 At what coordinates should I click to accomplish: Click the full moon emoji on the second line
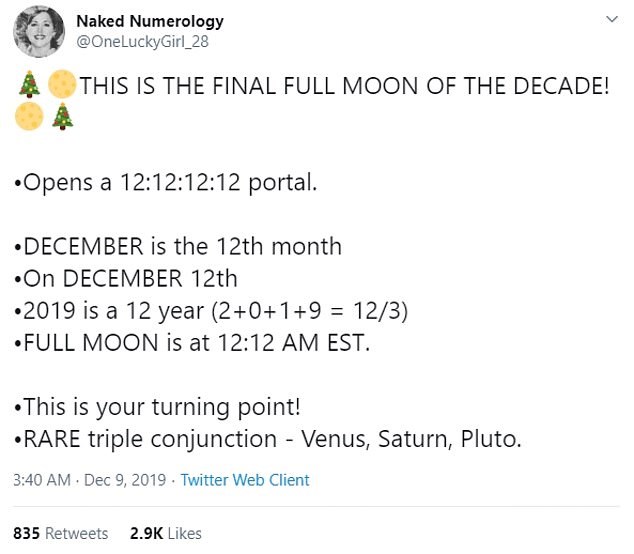coord(29,118)
